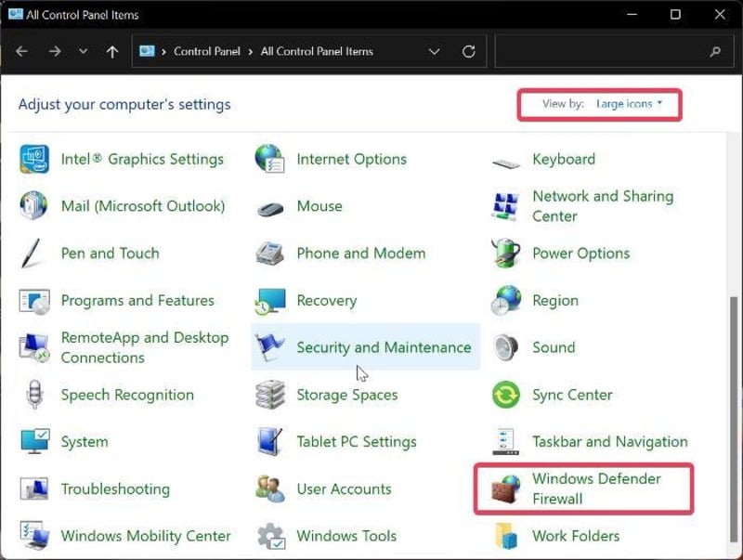Screen dimensions: 743x560
Task: Open the Speech Recognition text link
Action: click(127, 395)
